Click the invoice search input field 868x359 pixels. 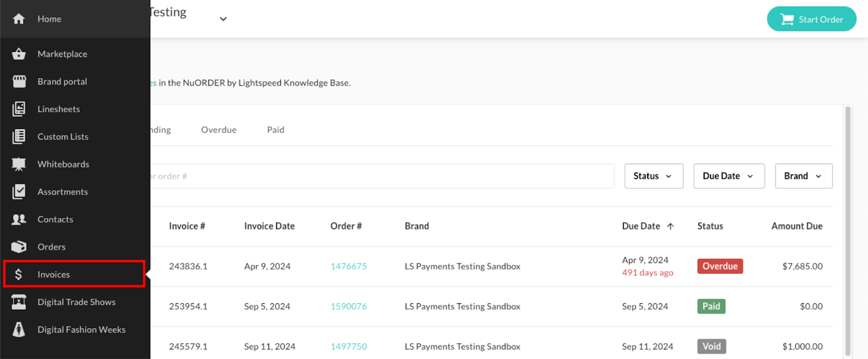[380, 176]
